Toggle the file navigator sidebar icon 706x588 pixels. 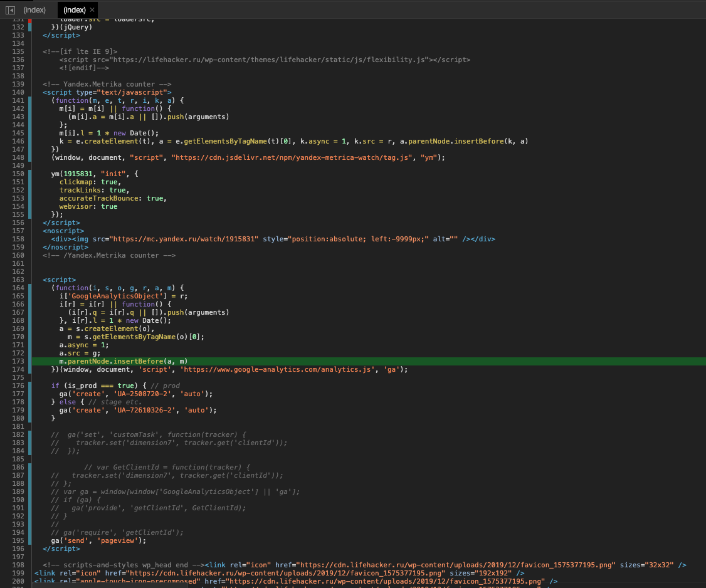click(10, 10)
